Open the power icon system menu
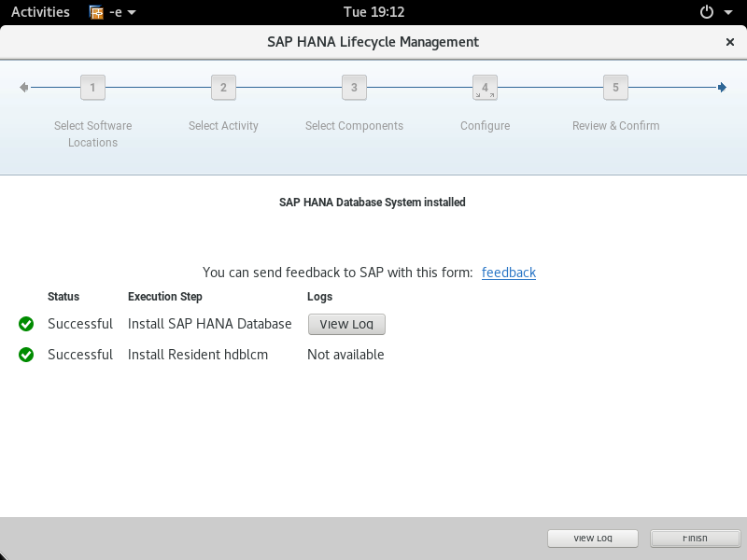Image resolution: width=747 pixels, height=560 pixels. 707,12
